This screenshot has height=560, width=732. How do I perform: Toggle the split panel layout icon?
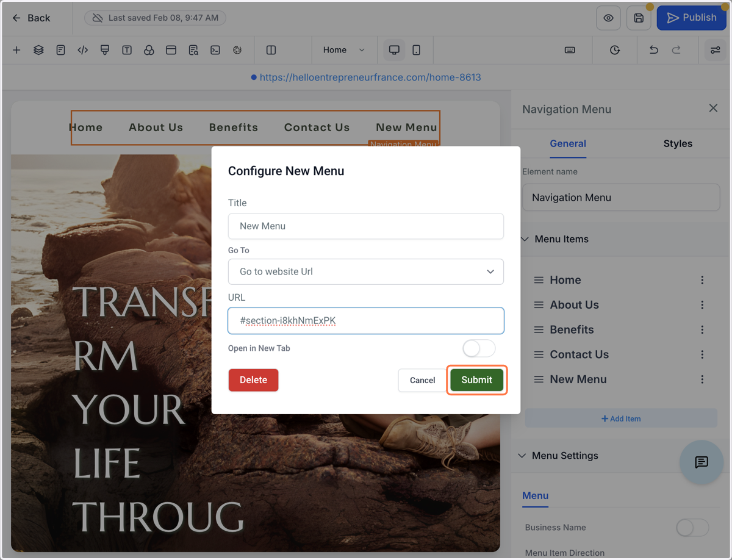pos(271,50)
